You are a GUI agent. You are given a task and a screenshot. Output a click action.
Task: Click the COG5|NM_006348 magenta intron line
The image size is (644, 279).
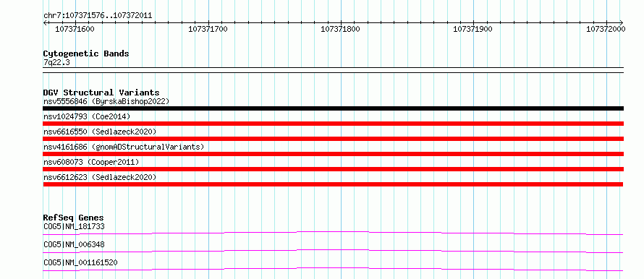[333, 251]
